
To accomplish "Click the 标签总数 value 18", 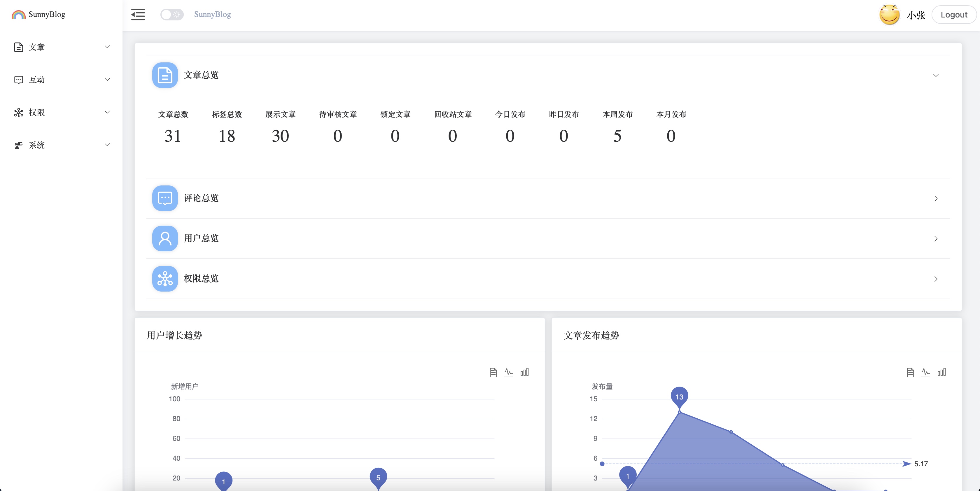I will (x=227, y=136).
